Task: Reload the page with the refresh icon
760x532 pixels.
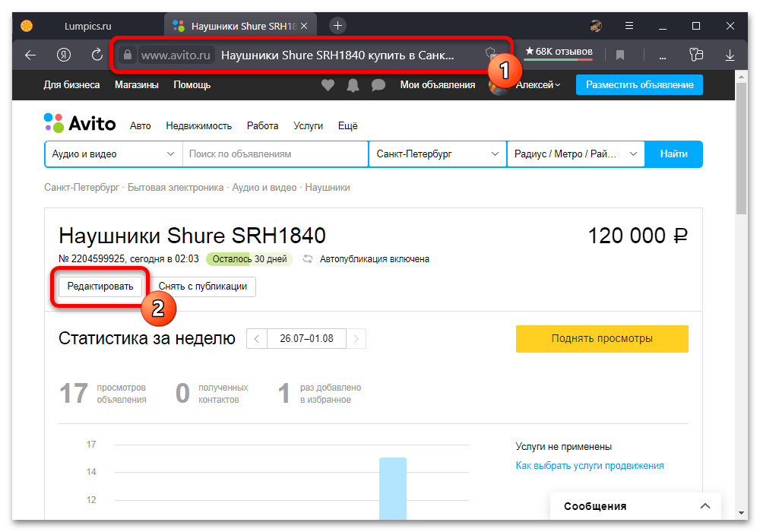Action: tap(97, 55)
